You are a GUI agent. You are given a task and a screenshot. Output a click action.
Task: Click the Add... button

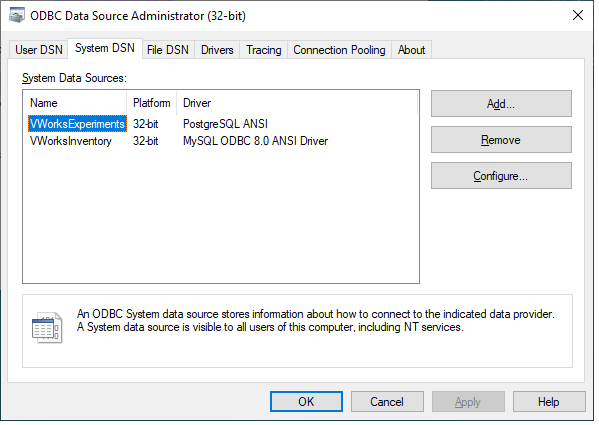pos(501,103)
